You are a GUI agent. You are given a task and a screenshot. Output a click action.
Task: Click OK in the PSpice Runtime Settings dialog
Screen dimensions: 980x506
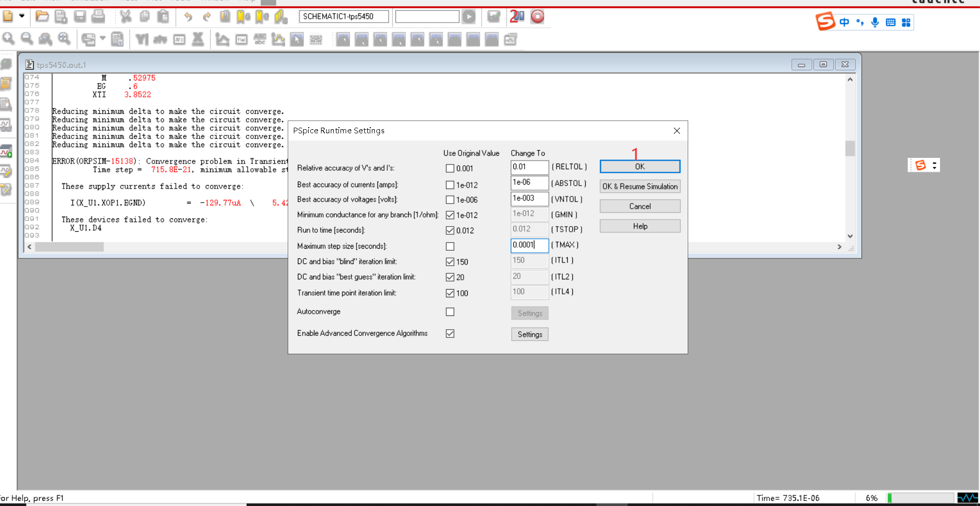(x=640, y=167)
